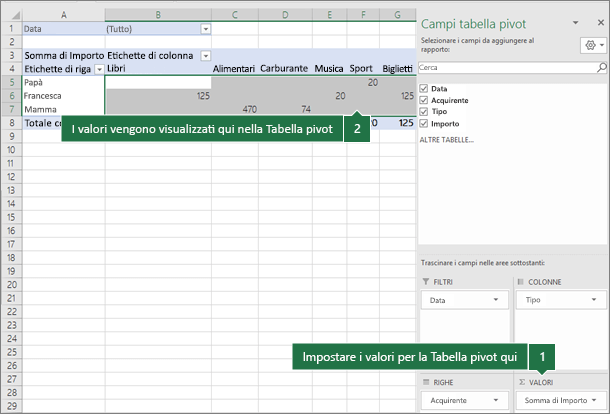Select column C header

click(x=235, y=15)
